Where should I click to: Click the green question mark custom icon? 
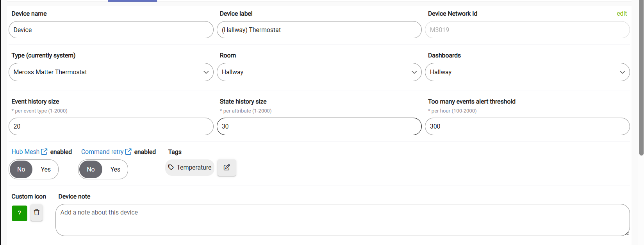tap(20, 213)
